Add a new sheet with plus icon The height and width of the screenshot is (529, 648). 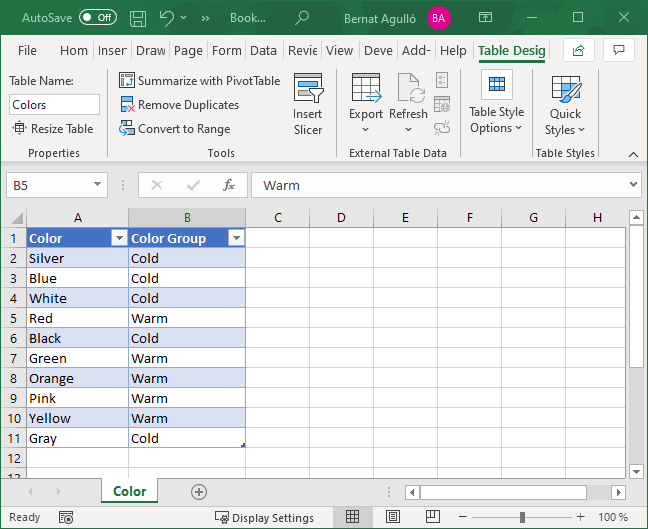pos(199,491)
